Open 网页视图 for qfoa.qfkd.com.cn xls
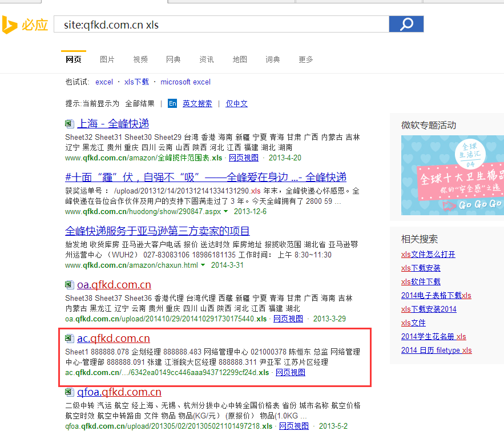The image size is (504, 431). tap(294, 426)
